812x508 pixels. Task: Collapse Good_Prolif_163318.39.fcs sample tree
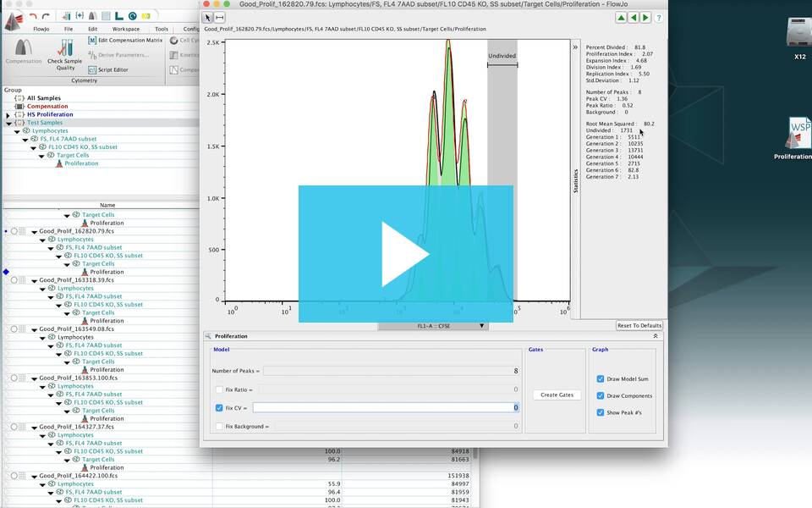(x=34, y=280)
